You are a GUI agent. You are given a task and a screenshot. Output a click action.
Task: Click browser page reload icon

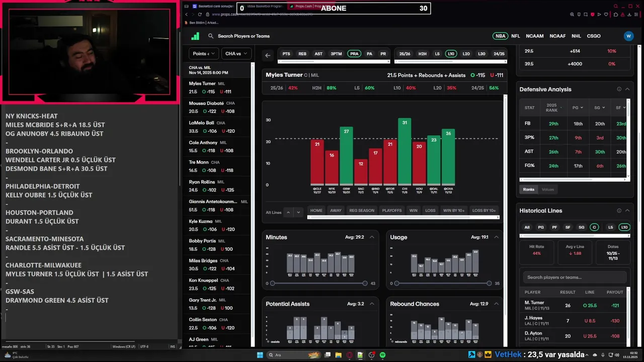[200, 15]
